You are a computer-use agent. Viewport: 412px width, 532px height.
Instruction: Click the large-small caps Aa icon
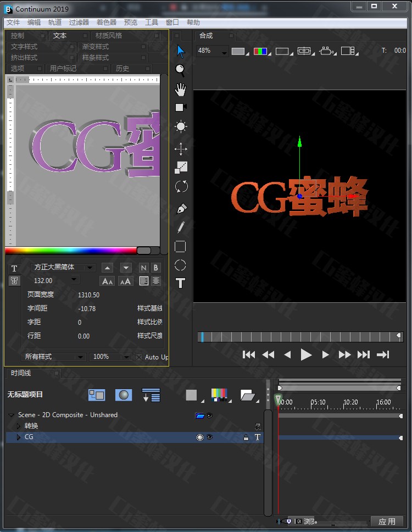(x=107, y=281)
